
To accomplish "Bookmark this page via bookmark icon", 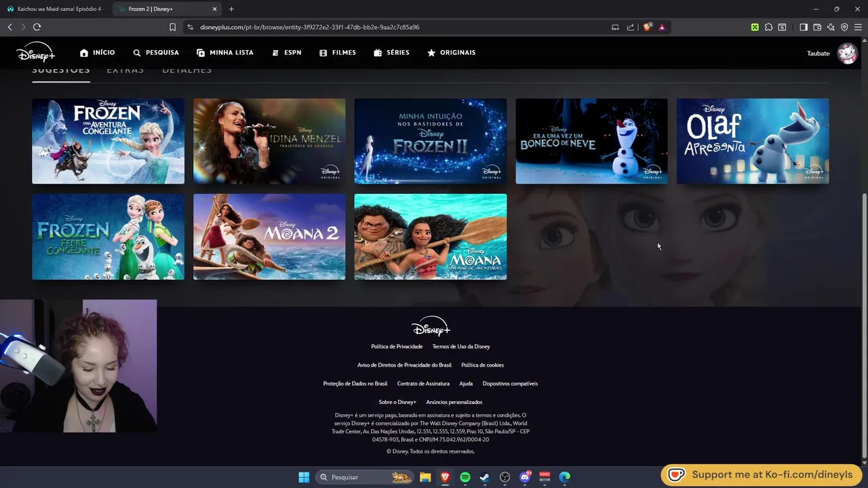I will click(x=172, y=27).
